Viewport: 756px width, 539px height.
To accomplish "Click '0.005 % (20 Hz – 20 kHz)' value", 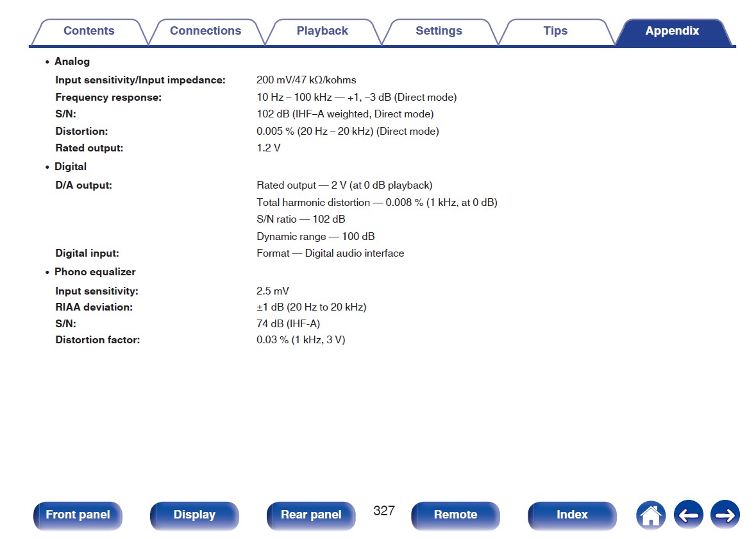I will point(315,132).
